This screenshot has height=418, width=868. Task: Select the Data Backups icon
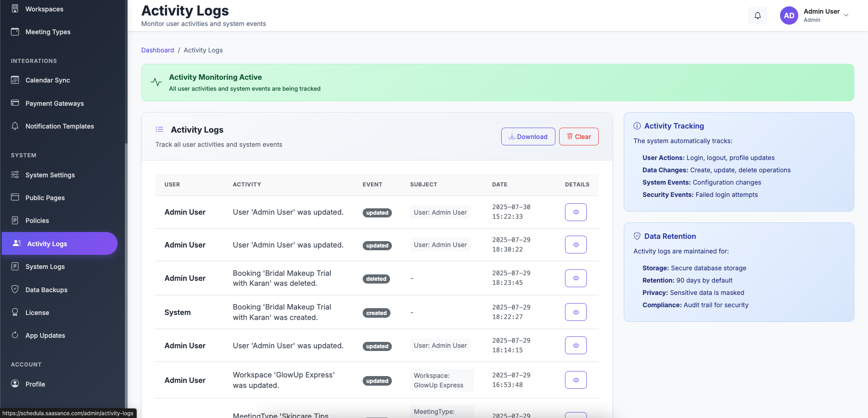click(15, 289)
